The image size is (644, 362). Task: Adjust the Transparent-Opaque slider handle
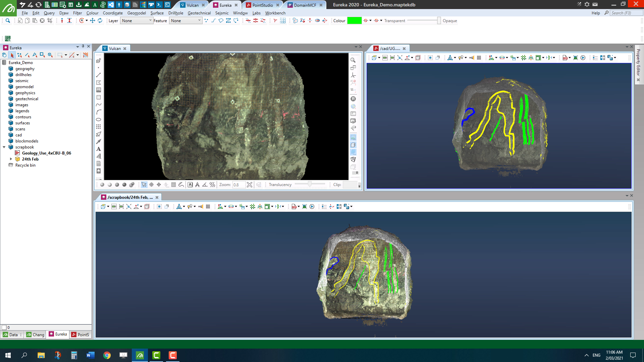(x=439, y=20)
